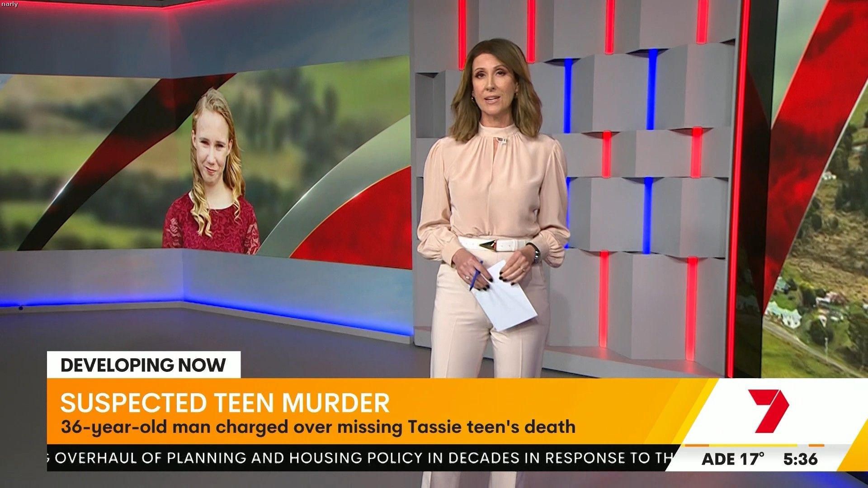The width and height of the screenshot is (868, 488).
Task: Click the 36-year-old man charged subheadline
Action: pos(318,427)
